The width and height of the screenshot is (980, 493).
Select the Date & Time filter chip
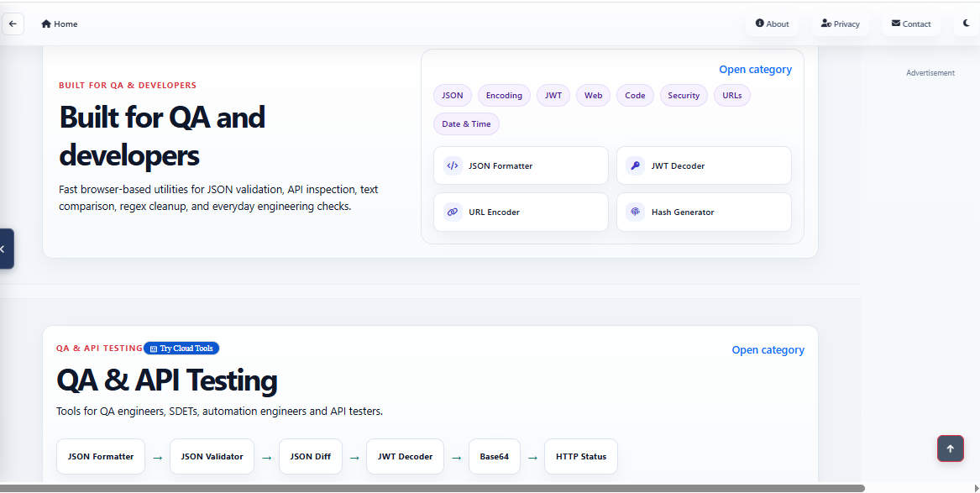pos(466,123)
